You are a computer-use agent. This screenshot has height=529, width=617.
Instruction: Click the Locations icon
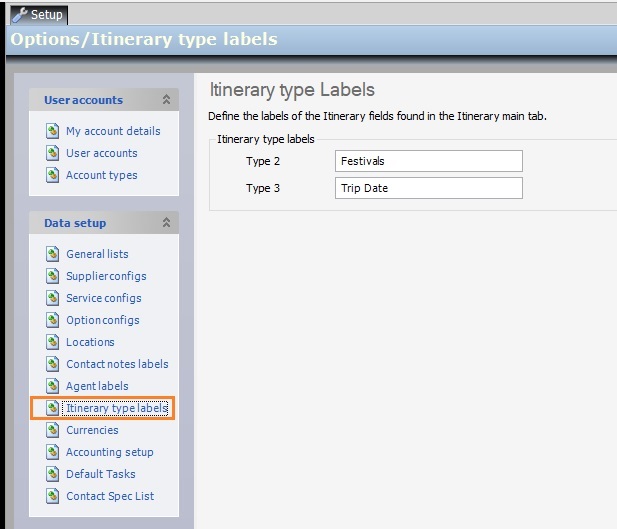pos(53,342)
